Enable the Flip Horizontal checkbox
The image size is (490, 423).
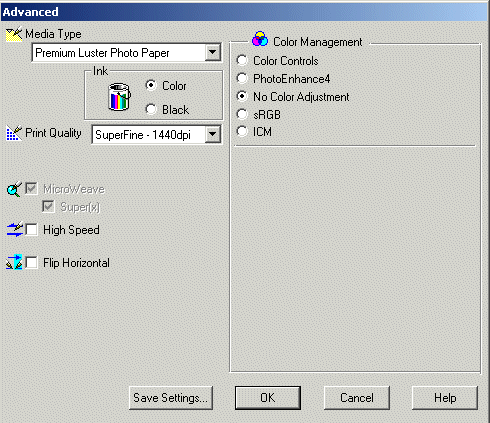click(x=32, y=263)
